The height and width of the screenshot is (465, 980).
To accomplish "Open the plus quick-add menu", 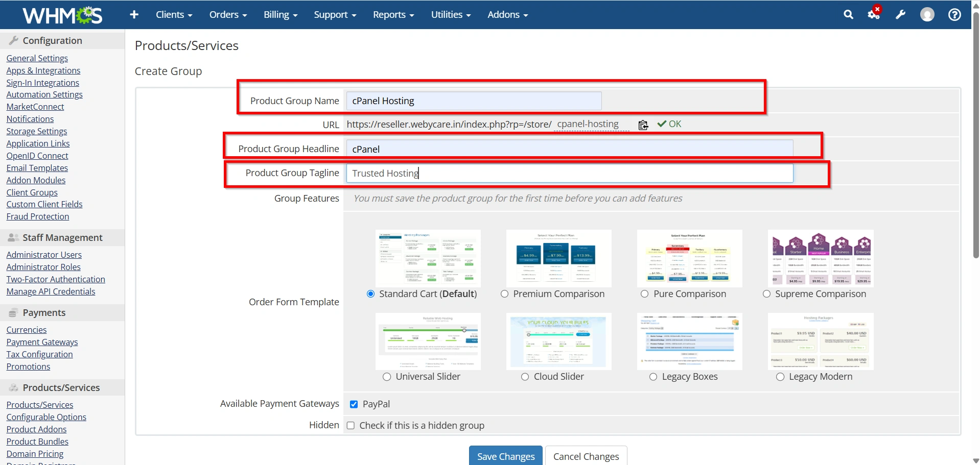I will [134, 15].
